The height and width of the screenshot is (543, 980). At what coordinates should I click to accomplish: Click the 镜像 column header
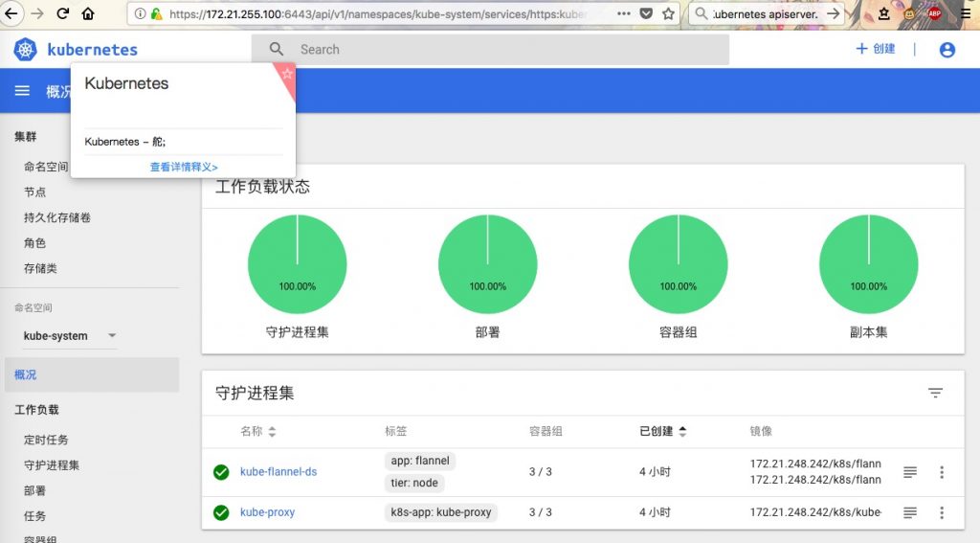click(761, 431)
